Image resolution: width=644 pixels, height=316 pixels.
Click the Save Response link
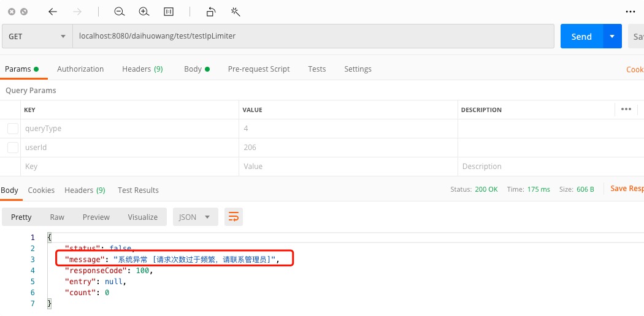point(627,189)
